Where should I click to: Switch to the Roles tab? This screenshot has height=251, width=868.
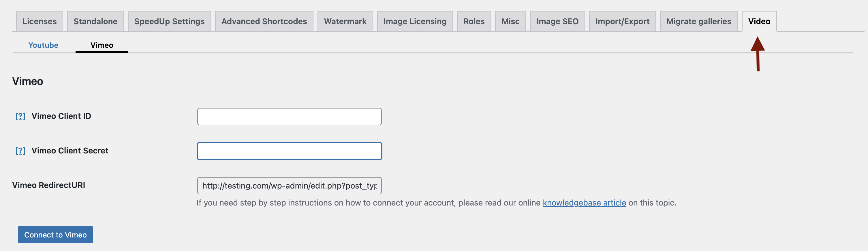click(474, 21)
